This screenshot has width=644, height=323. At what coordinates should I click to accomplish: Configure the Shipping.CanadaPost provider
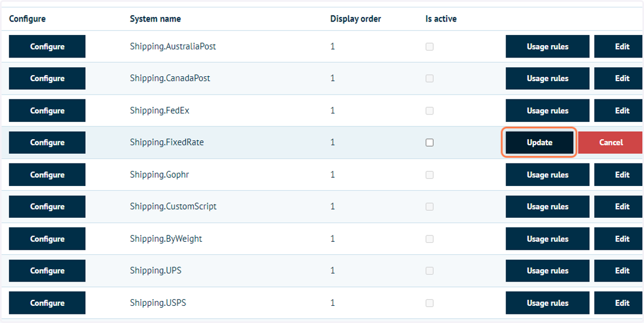(x=47, y=78)
